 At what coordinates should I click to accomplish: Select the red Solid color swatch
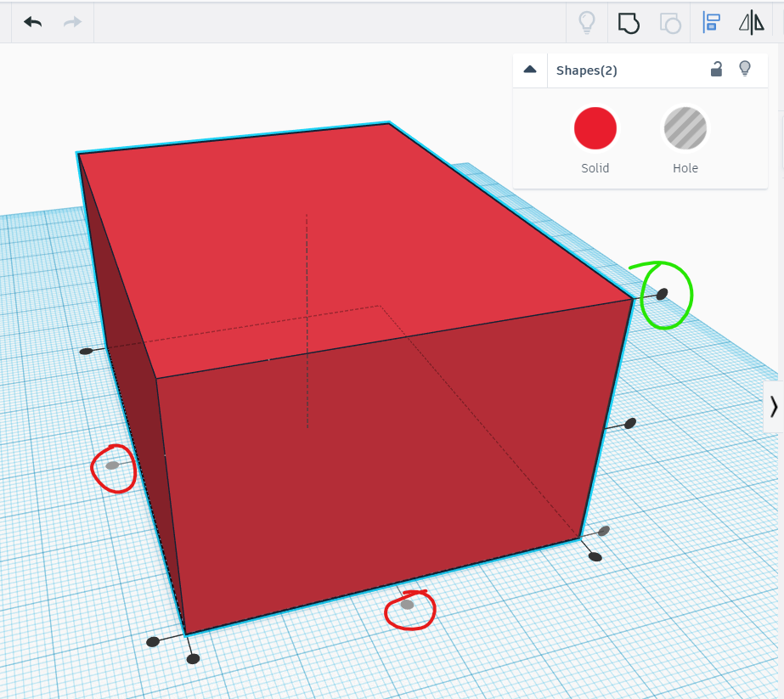point(595,127)
